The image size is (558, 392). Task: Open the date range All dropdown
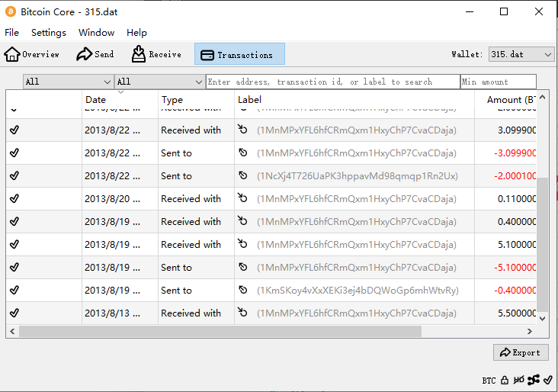[x=68, y=82]
